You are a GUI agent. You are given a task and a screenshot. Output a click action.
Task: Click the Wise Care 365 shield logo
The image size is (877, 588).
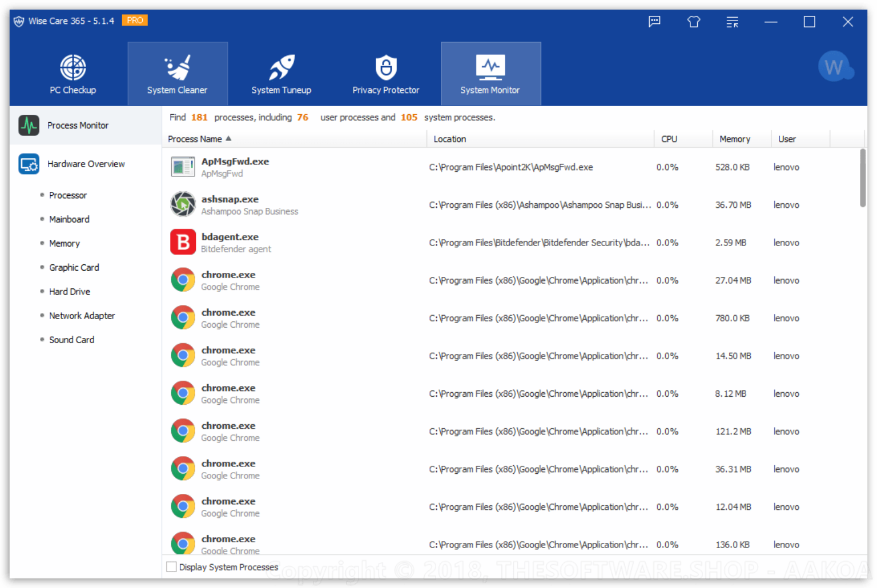[x=19, y=21]
